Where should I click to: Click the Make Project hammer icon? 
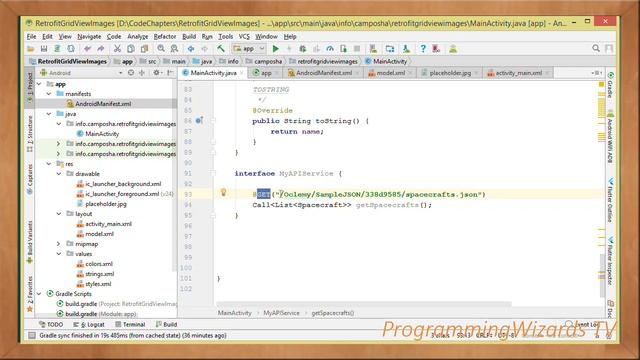pyautogui.click(x=221, y=49)
